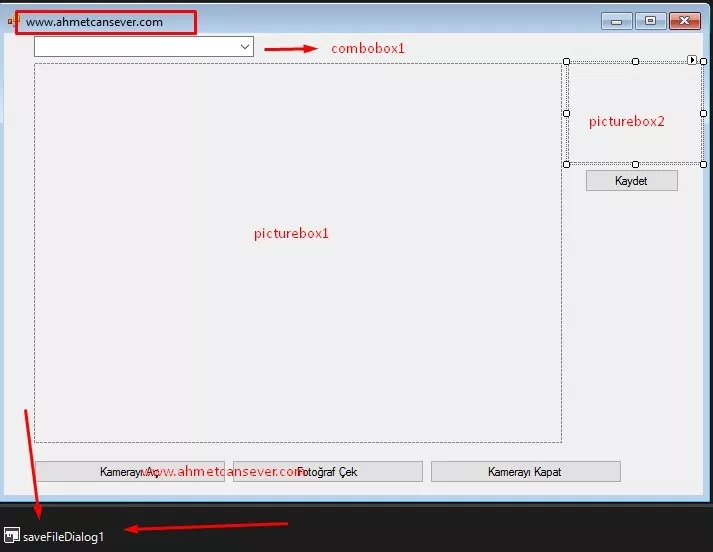Close the form window
The height and width of the screenshot is (552, 713).
click(684, 21)
